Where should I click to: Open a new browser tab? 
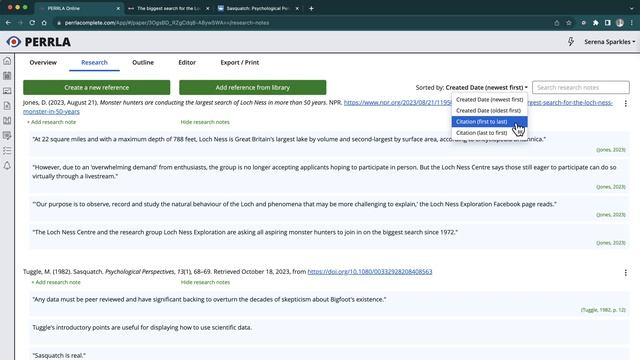coord(311,8)
